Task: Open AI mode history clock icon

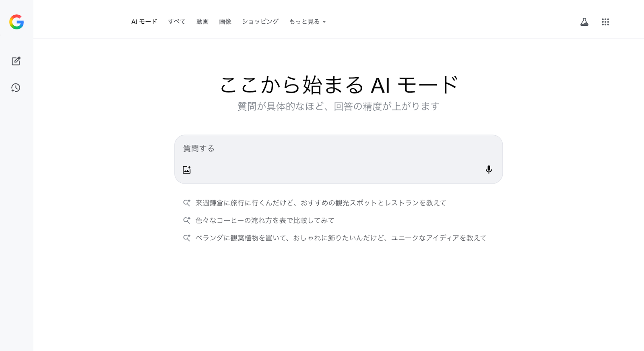Action: tap(16, 88)
